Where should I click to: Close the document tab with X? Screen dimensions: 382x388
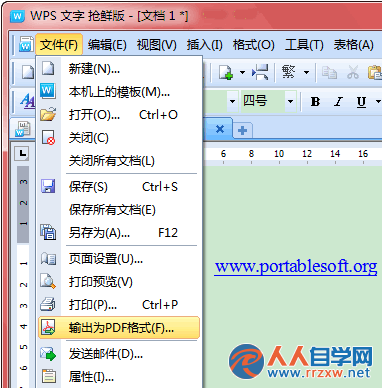pyautogui.click(x=220, y=129)
